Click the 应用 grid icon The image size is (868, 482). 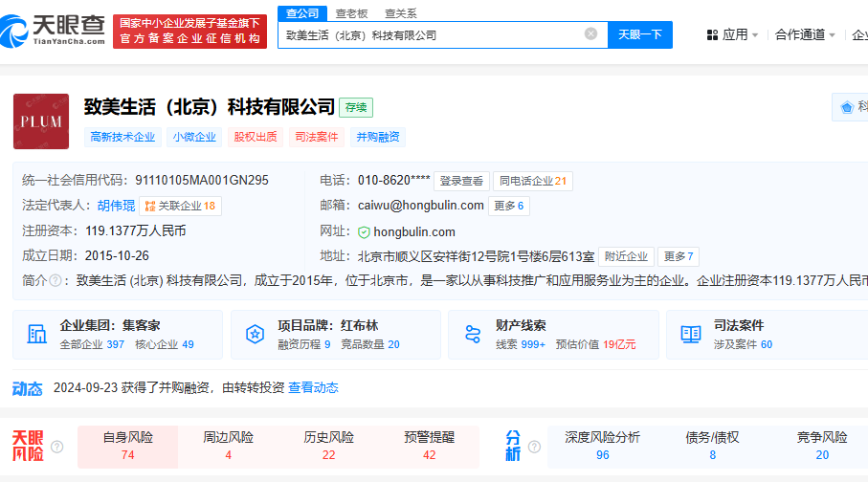pos(712,34)
